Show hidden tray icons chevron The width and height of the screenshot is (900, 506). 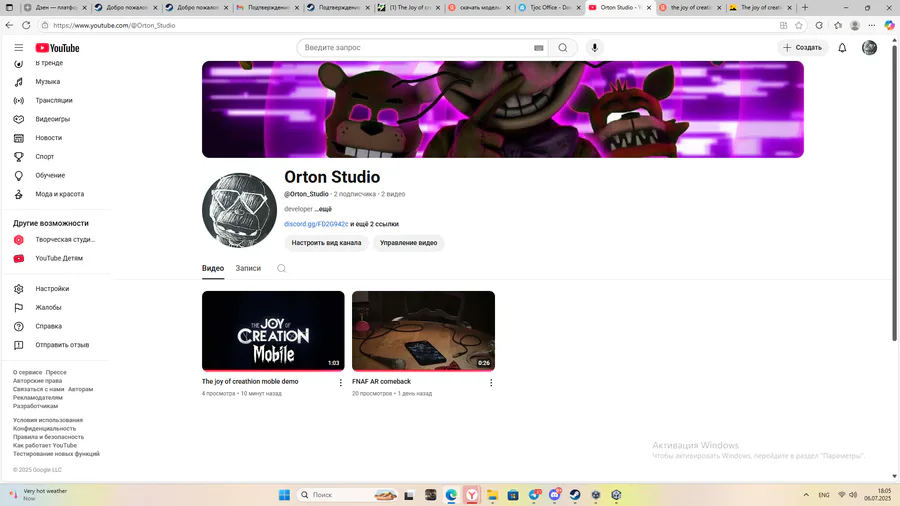tap(806, 495)
